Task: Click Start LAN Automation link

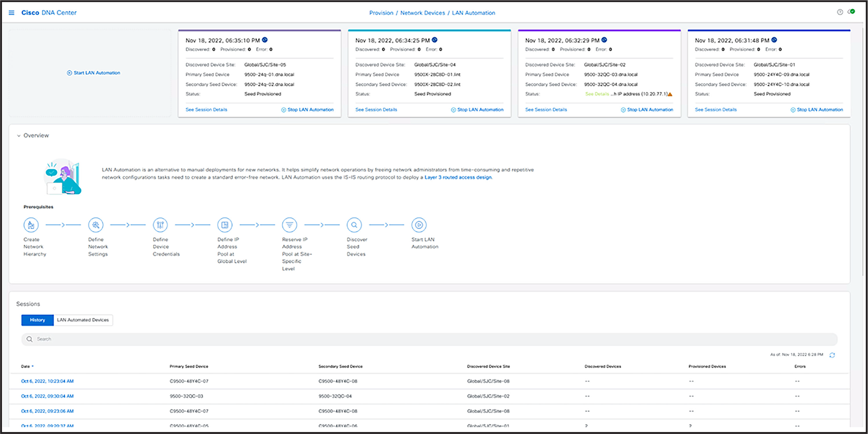Action: point(93,73)
